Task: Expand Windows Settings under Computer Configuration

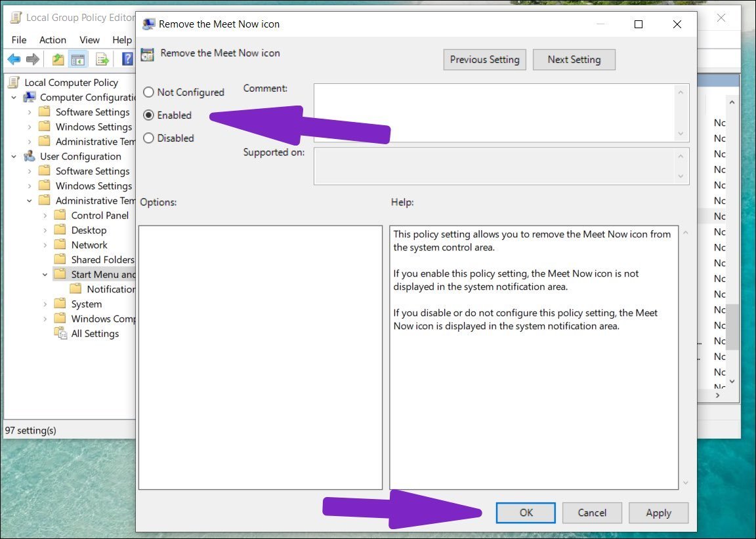Action: [30, 127]
